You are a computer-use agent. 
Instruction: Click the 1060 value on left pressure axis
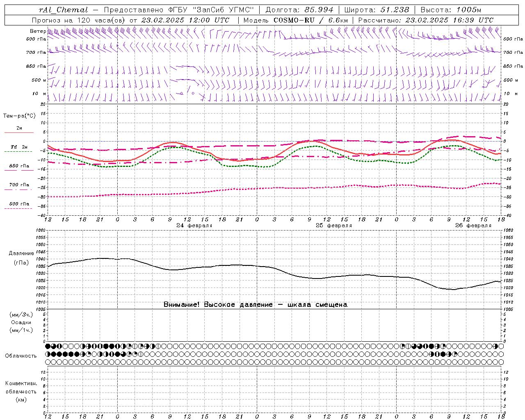[41, 231]
